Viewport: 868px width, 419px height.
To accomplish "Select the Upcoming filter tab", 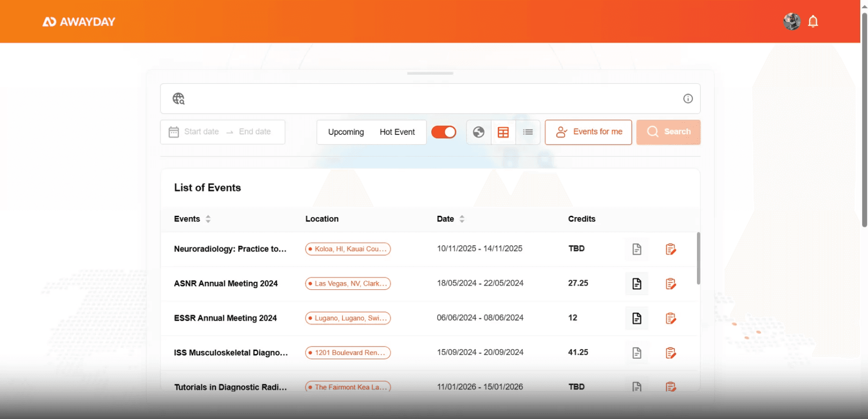I will coord(346,132).
